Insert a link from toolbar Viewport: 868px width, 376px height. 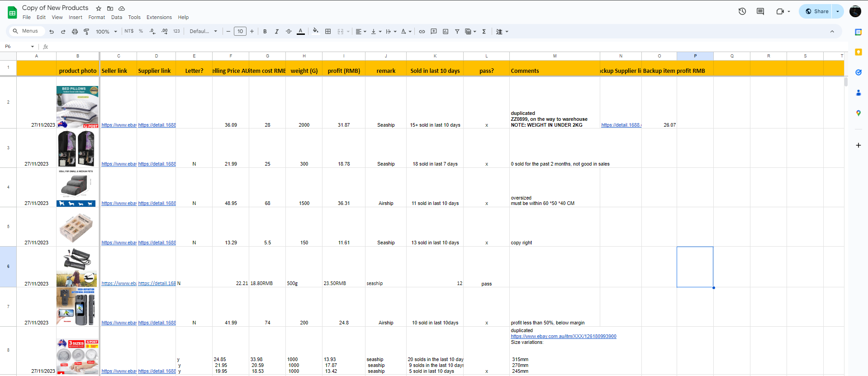(422, 32)
